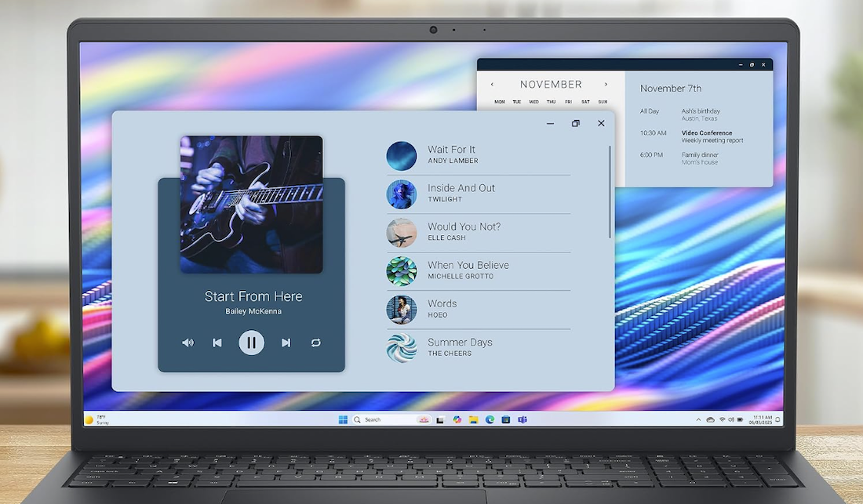
Task: Launch Microsoft Edge from the taskbar
Action: click(x=490, y=419)
